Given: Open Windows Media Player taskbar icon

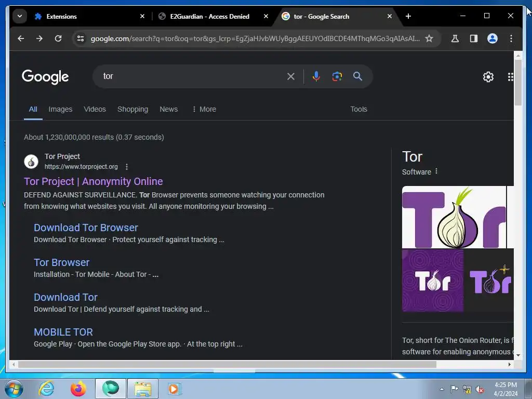Looking at the screenshot, I should tap(175, 389).
